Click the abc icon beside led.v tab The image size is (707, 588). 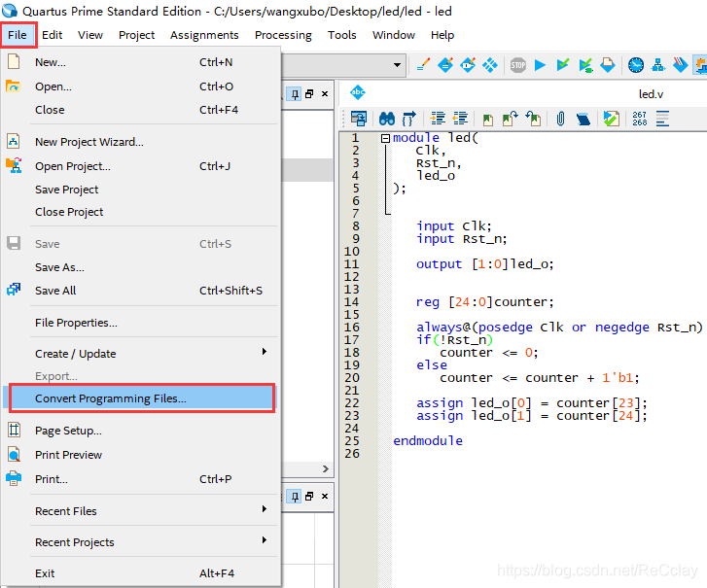[x=358, y=92]
